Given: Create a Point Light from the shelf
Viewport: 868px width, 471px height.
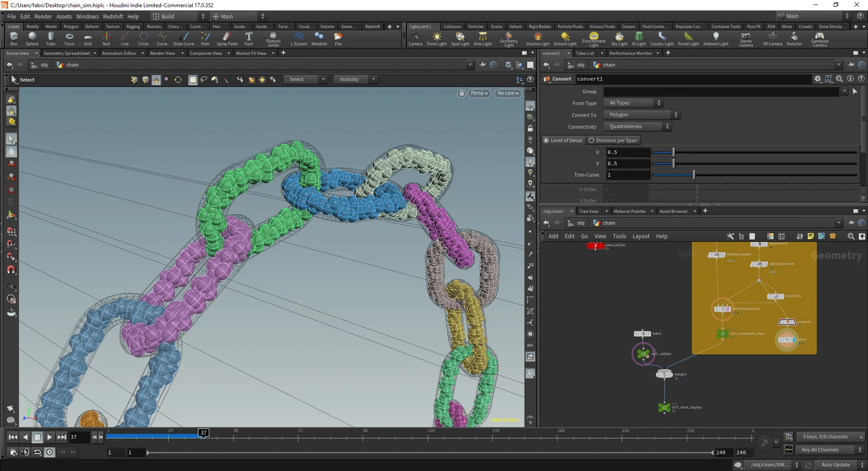Looking at the screenshot, I should [x=437, y=38].
